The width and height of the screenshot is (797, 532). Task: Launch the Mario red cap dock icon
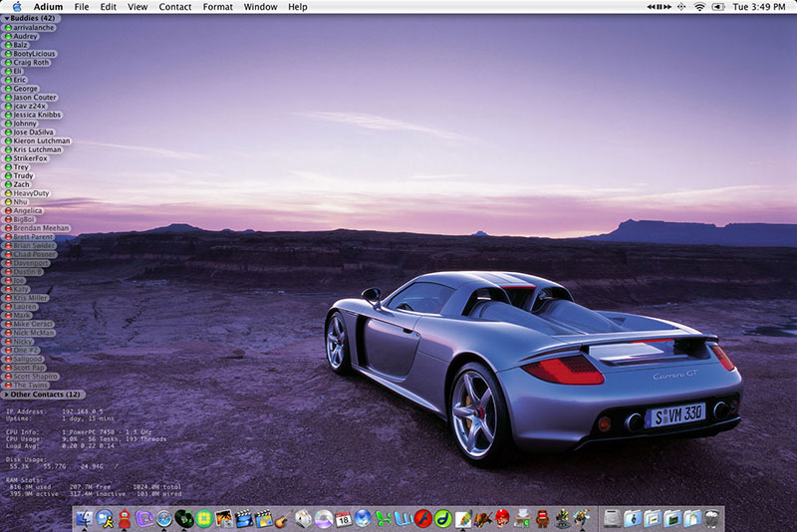503,519
